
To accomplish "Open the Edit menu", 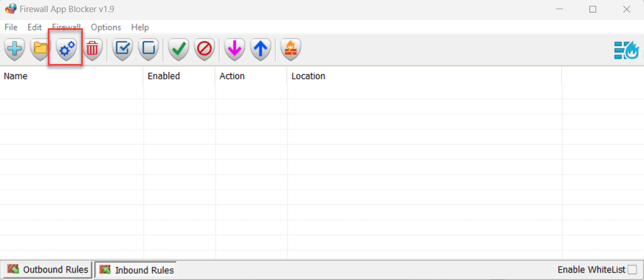I will (35, 27).
